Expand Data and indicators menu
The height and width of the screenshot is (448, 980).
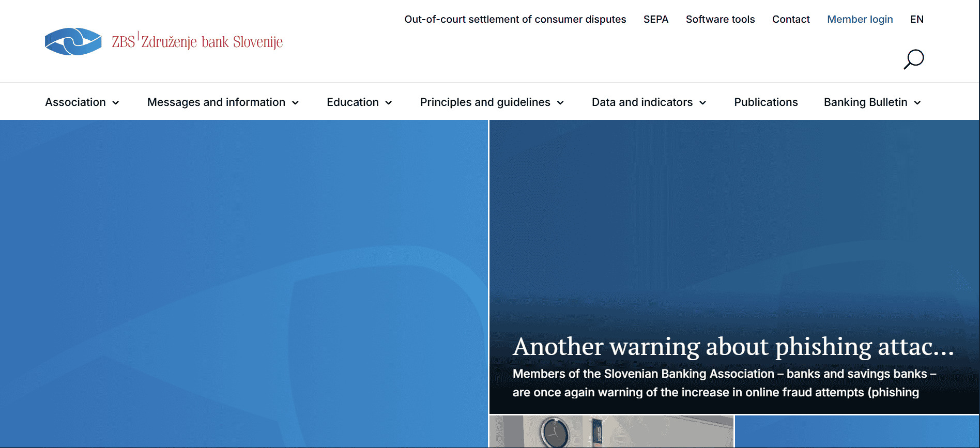point(648,102)
